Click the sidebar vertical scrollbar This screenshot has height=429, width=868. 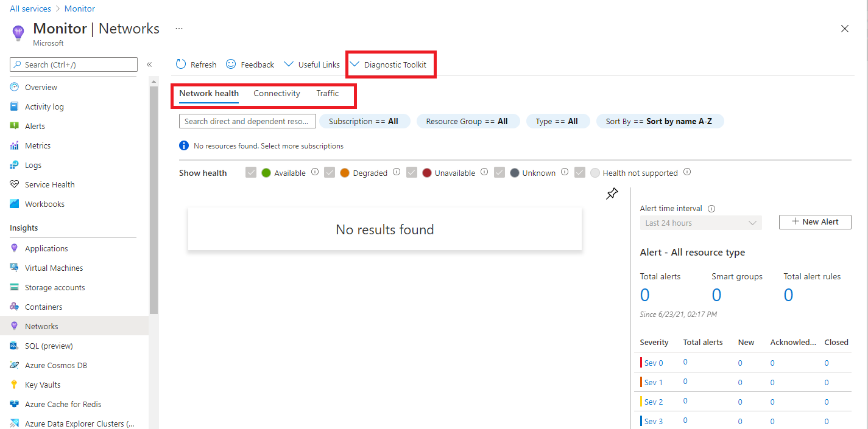click(153, 201)
